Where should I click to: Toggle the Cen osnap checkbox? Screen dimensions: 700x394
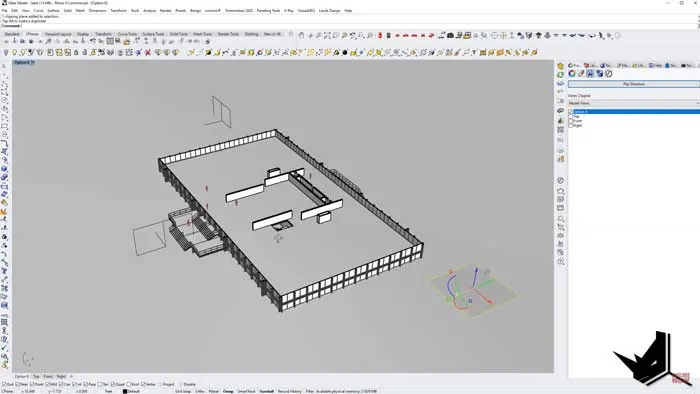tap(61, 384)
